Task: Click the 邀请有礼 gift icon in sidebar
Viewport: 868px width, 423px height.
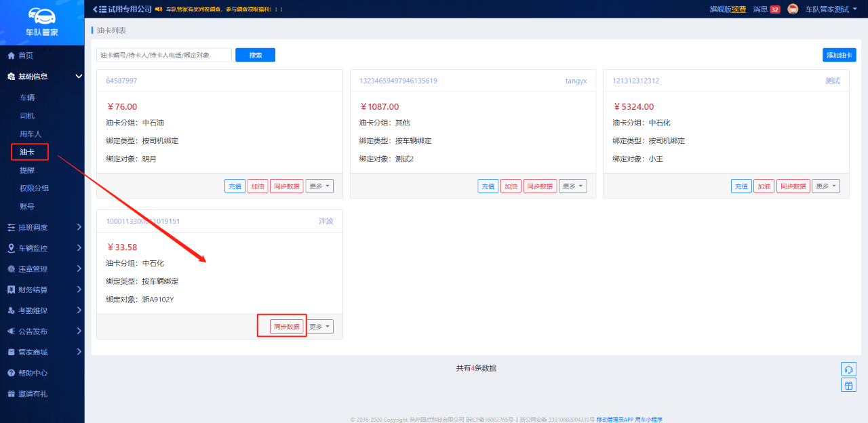Action: click(11, 394)
